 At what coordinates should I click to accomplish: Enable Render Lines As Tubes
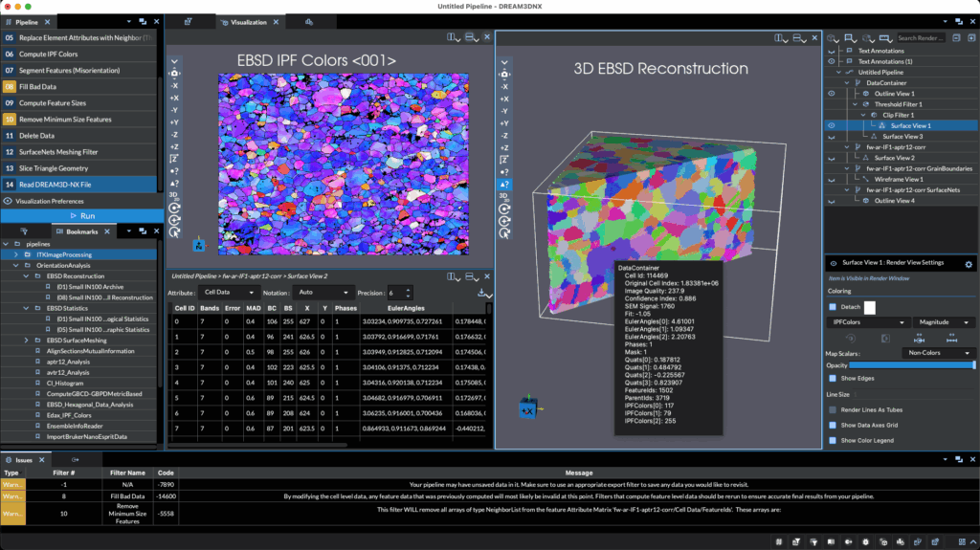(832, 409)
